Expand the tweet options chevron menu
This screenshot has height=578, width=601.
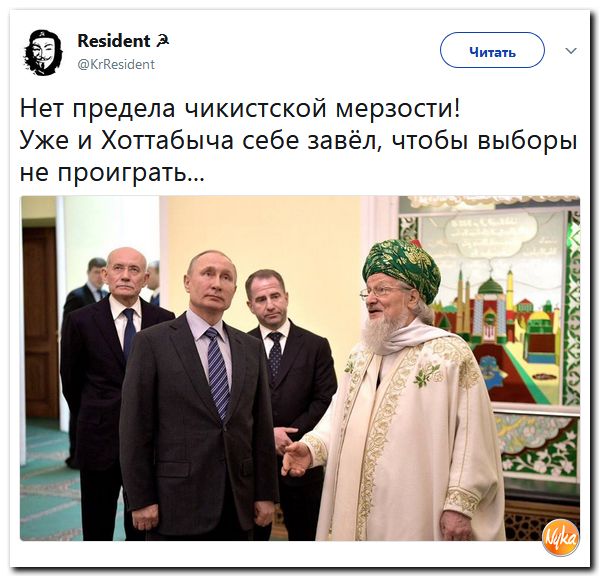pos(571,51)
